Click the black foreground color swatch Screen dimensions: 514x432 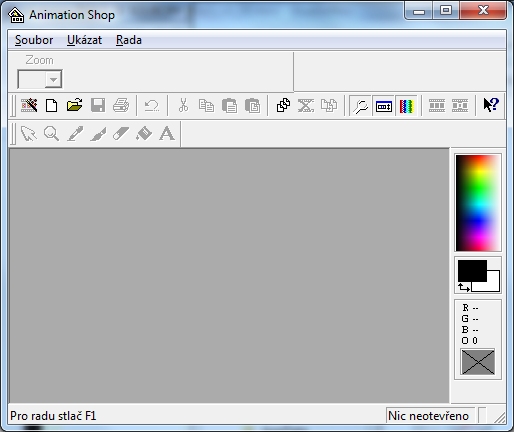(472, 271)
